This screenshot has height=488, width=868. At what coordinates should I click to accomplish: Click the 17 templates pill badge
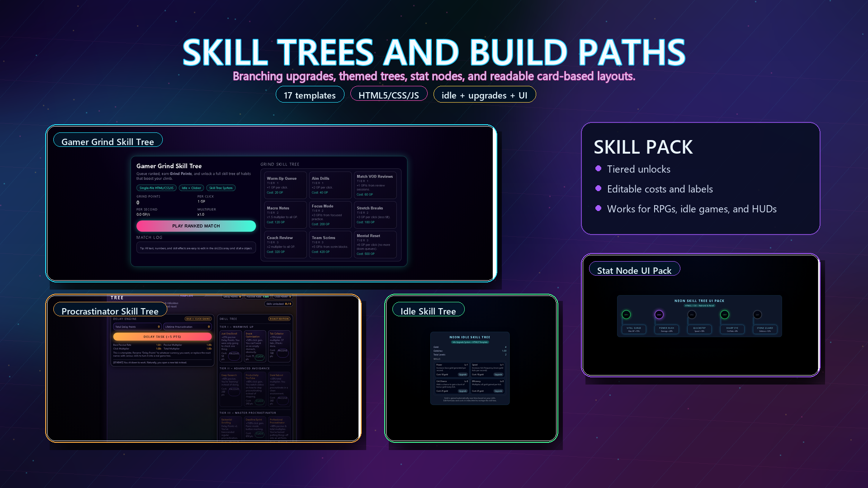[x=310, y=95]
